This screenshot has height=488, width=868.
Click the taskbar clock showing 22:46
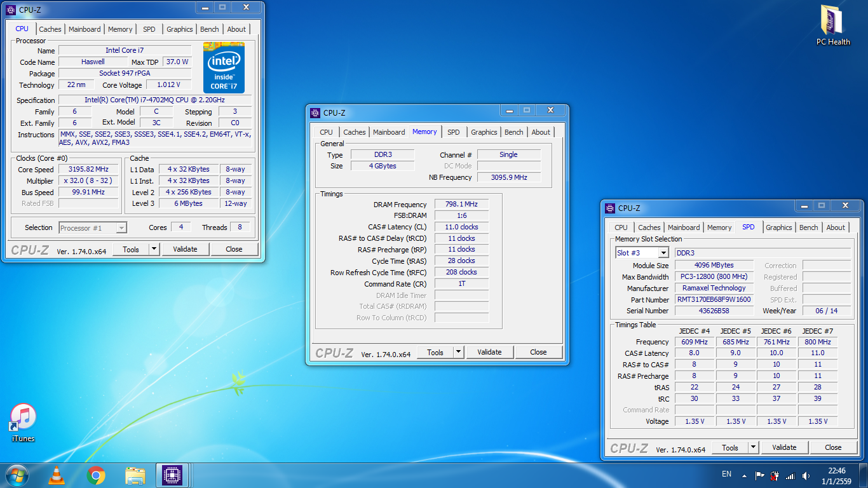(836, 475)
